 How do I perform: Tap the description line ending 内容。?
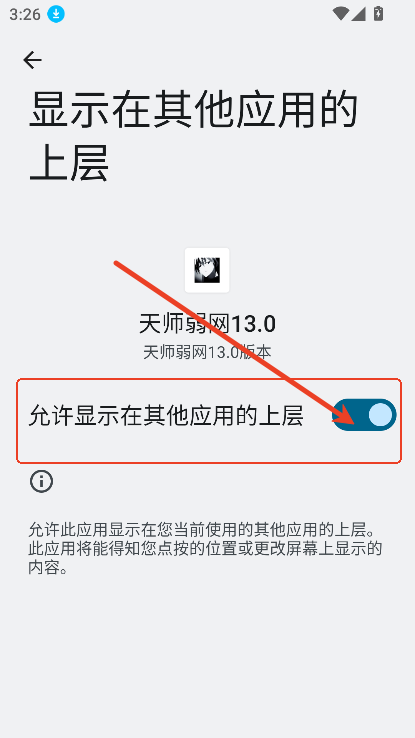(x=48, y=568)
